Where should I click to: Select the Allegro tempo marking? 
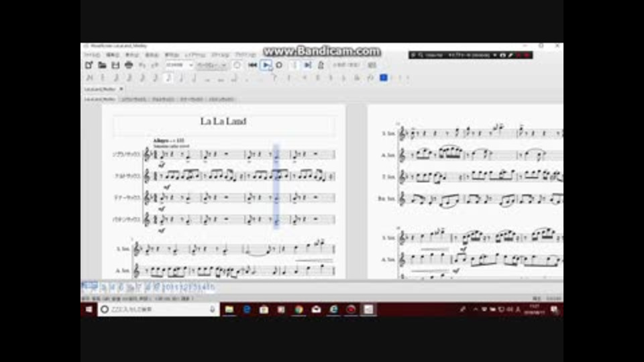[168, 141]
